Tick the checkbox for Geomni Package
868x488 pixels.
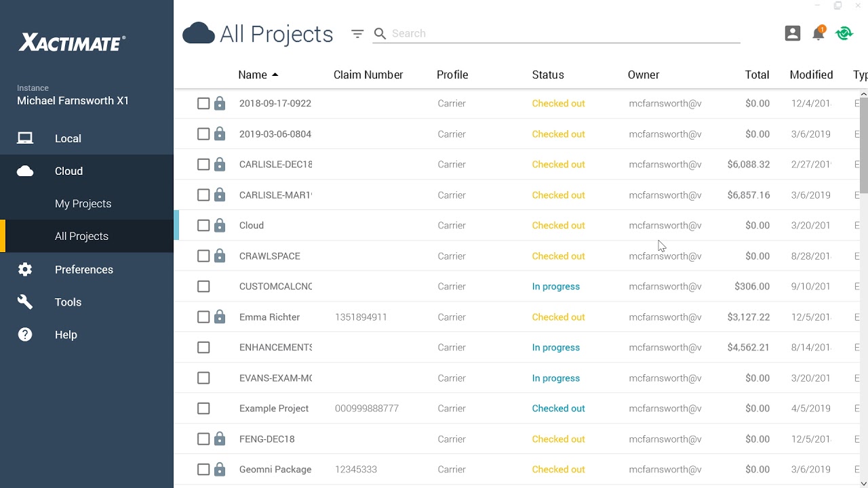(x=203, y=470)
